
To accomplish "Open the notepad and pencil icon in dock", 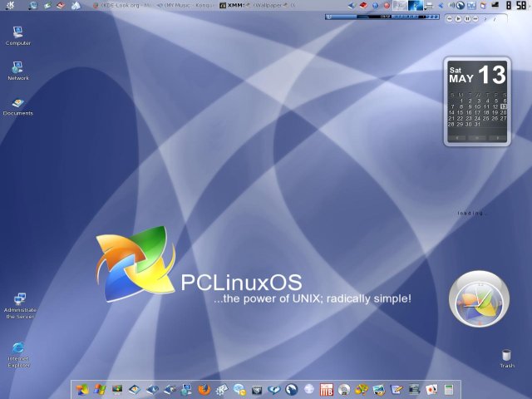I will (x=397, y=390).
